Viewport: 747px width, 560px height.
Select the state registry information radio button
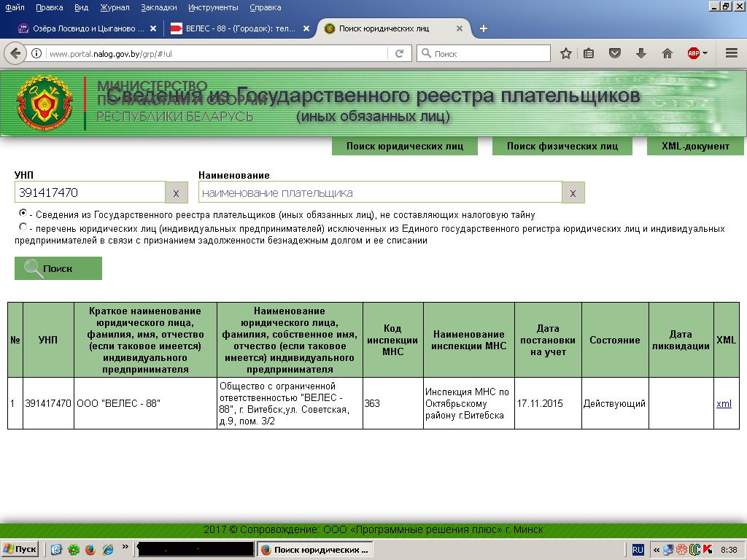click(23, 213)
